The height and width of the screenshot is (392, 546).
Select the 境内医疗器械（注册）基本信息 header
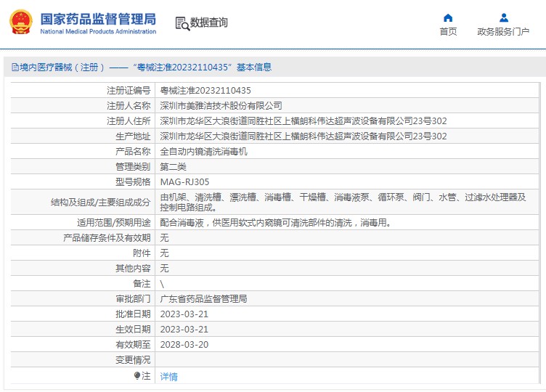[142, 68]
